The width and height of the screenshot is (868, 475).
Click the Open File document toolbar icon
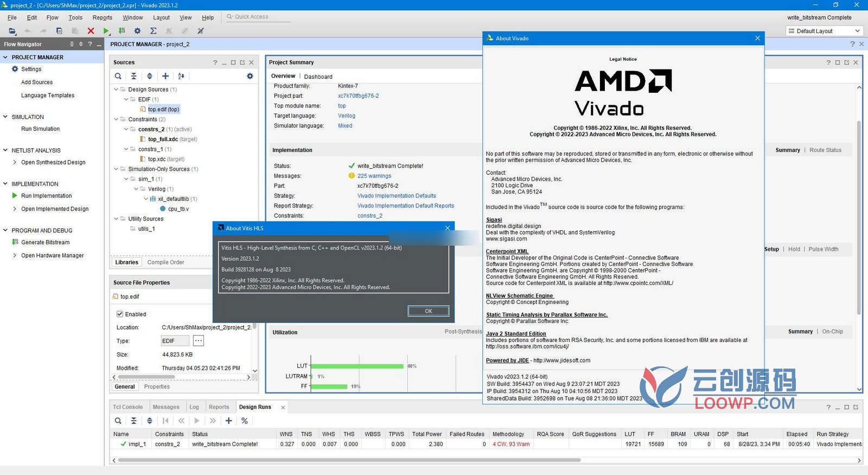point(59,31)
